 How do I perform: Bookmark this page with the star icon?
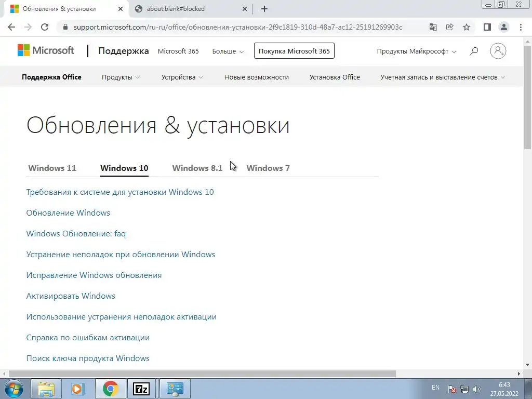pyautogui.click(x=467, y=27)
